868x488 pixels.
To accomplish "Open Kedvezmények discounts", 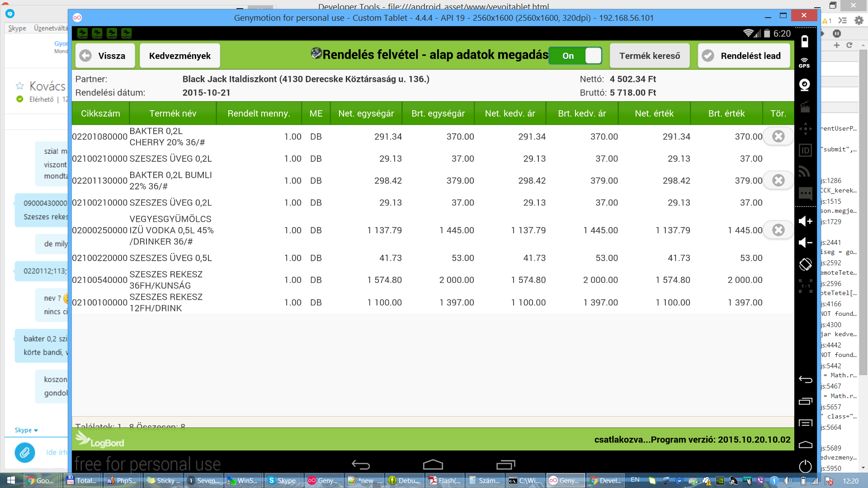I will tap(179, 56).
